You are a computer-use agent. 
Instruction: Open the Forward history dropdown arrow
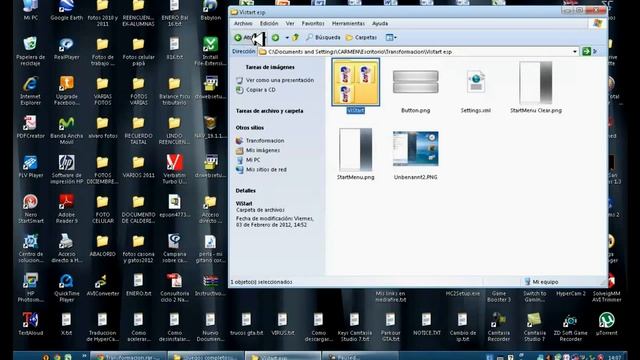click(x=287, y=38)
